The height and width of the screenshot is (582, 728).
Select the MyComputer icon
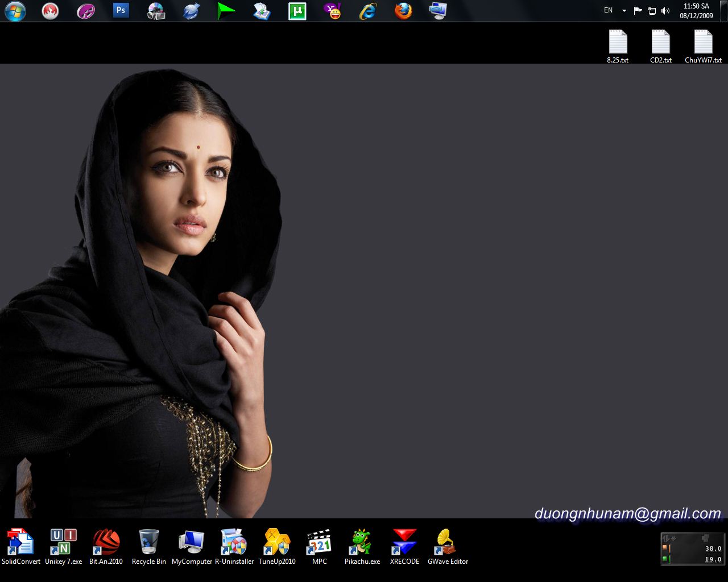[x=192, y=547]
